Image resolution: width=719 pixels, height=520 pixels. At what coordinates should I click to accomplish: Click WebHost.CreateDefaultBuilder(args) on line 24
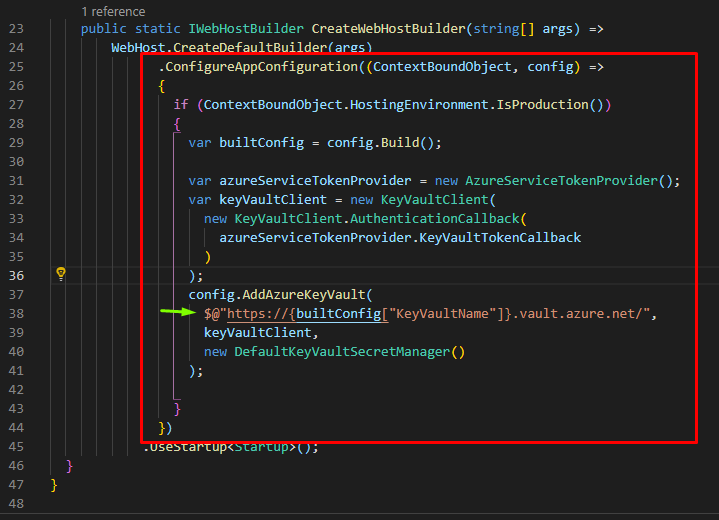(x=242, y=48)
